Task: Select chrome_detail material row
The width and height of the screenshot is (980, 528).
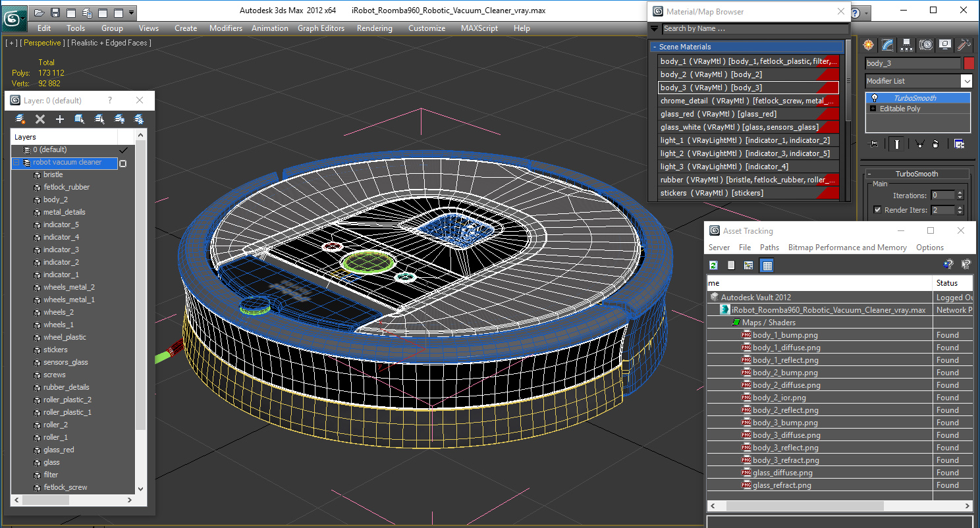Action: point(749,101)
